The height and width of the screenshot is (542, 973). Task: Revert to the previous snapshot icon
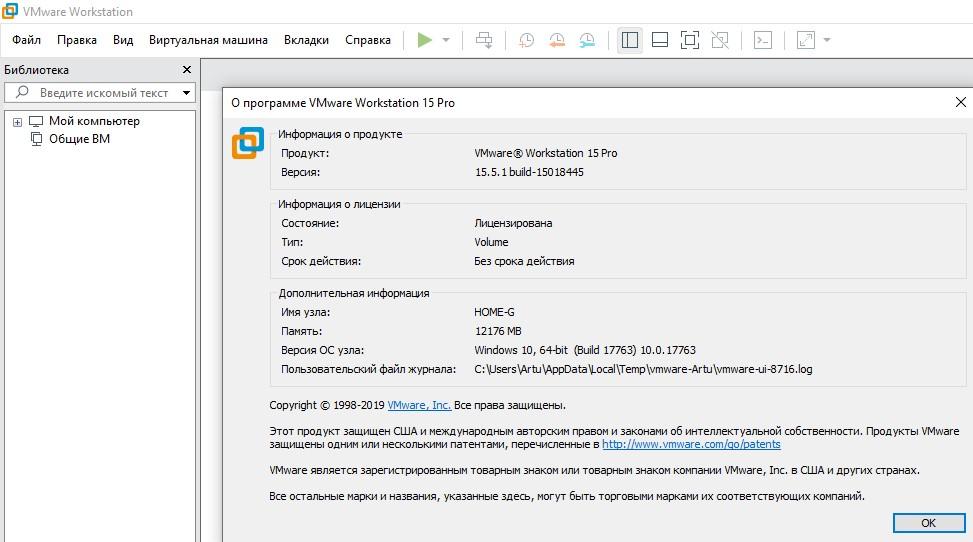[x=557, y=40]
